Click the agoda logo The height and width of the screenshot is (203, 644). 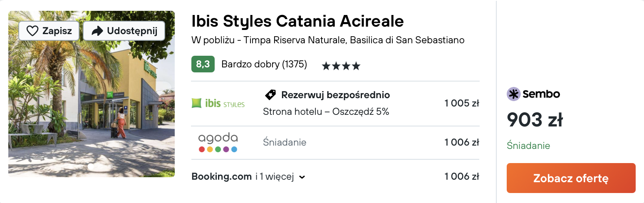218,143
